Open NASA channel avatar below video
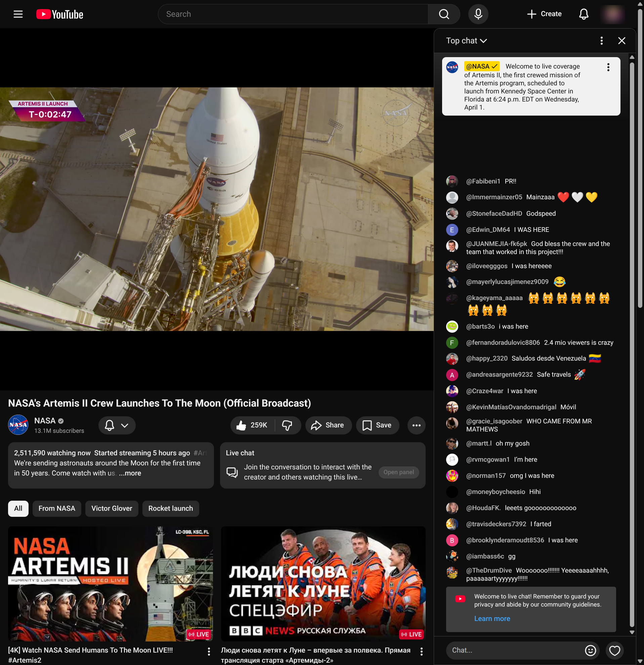Image resolution: width=644 pixels, height=665 pixels. click(x=18, y=425)
